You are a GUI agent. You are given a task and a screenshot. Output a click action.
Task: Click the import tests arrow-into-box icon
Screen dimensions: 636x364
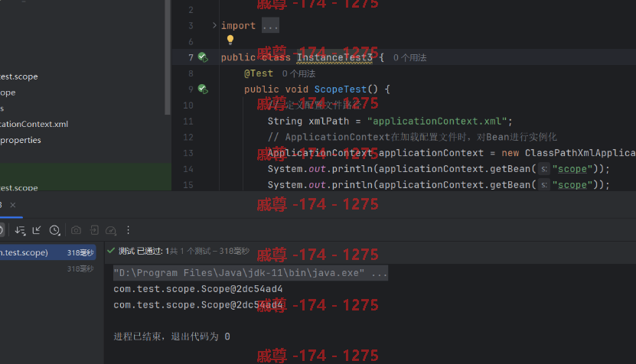94,230
